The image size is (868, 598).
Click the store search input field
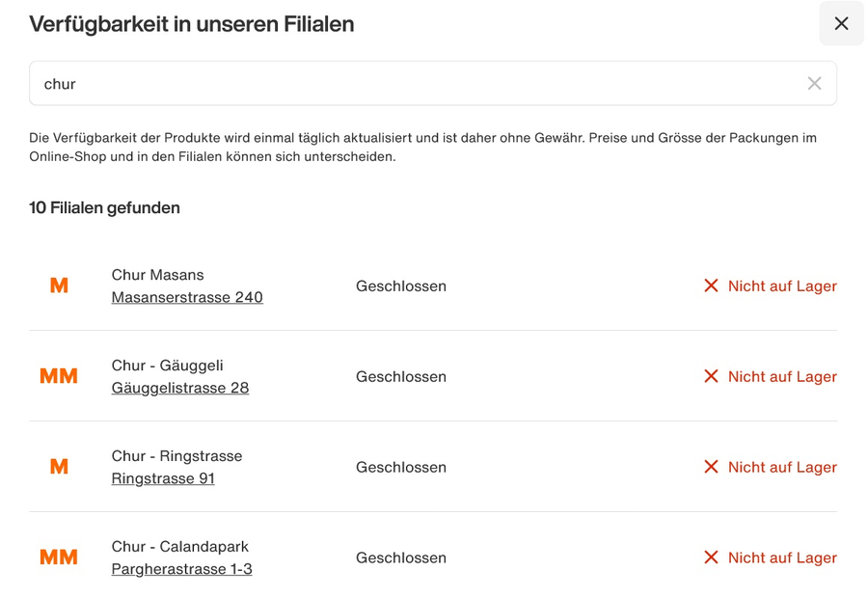433,84
